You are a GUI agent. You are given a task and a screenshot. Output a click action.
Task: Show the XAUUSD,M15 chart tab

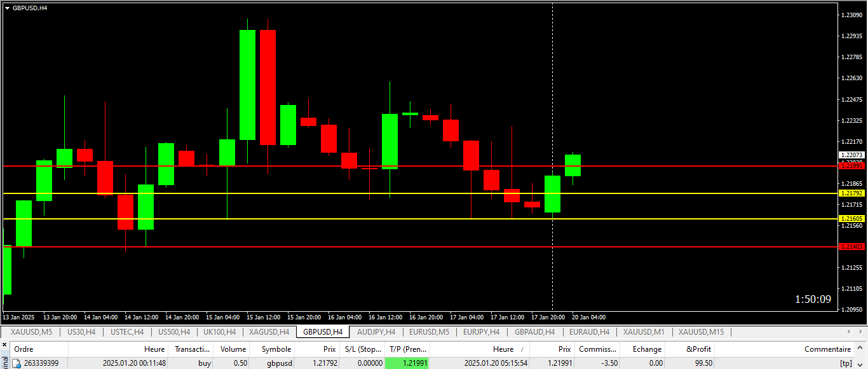click(x=701, y=332)
